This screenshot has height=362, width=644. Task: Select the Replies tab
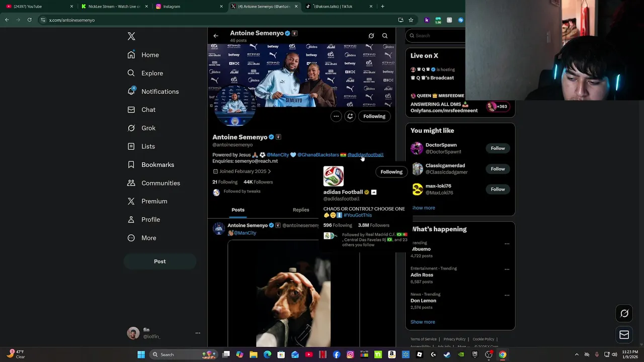click(301, 210)
